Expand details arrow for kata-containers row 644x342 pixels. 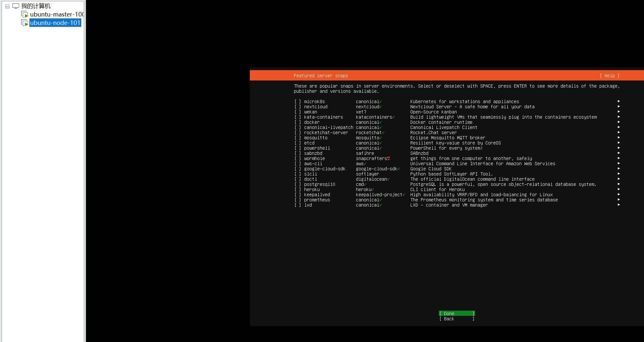619,117
